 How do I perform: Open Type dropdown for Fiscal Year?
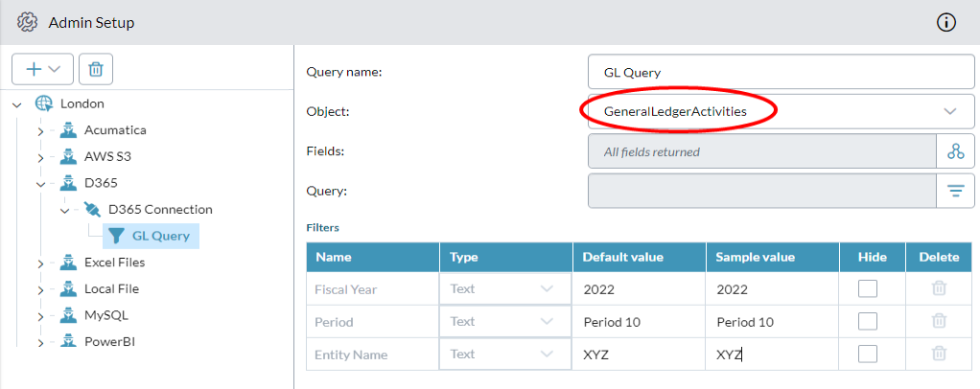505,289
